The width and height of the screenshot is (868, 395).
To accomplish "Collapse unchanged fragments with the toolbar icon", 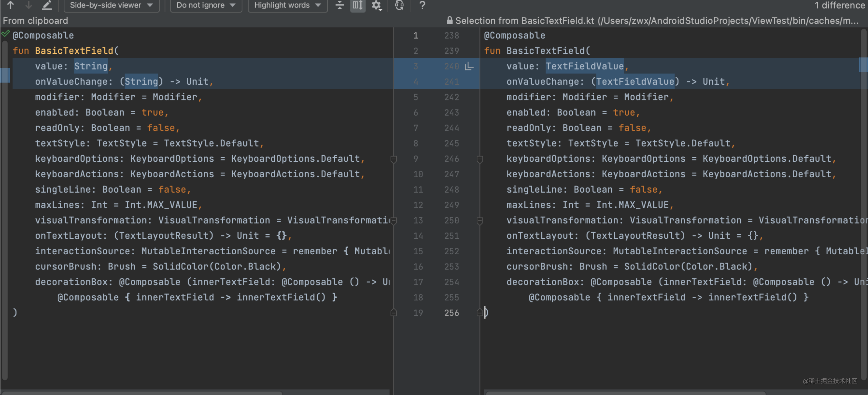I will click(x=339, y=5).
